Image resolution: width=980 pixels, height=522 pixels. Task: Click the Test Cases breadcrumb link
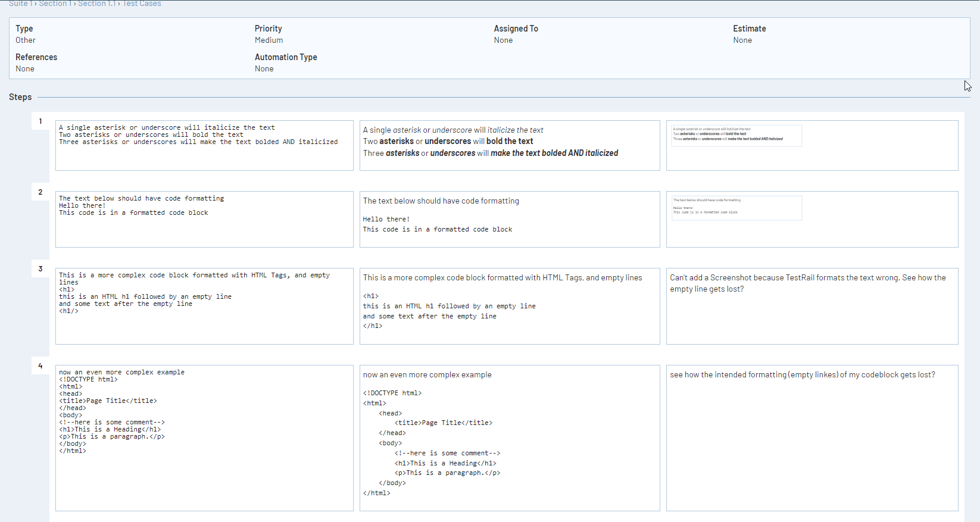142,4
